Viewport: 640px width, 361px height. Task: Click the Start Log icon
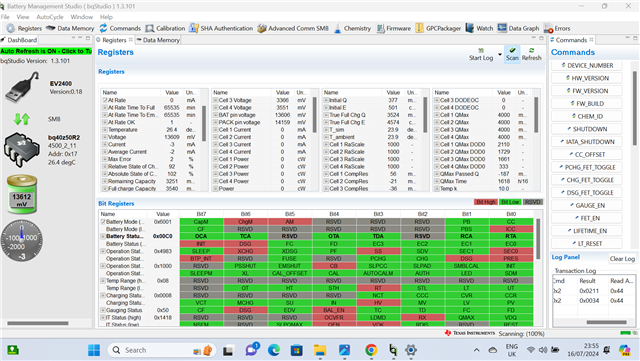(x=481, y=54)
